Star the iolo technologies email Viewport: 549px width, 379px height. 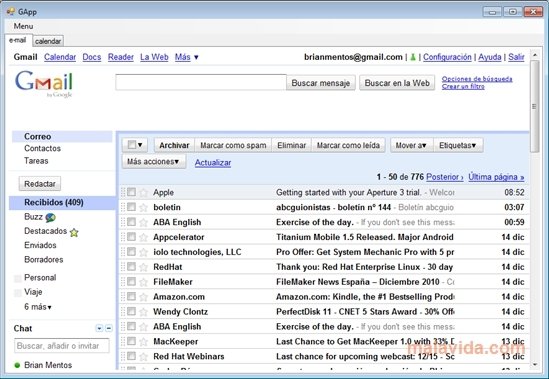click(143, 252)
